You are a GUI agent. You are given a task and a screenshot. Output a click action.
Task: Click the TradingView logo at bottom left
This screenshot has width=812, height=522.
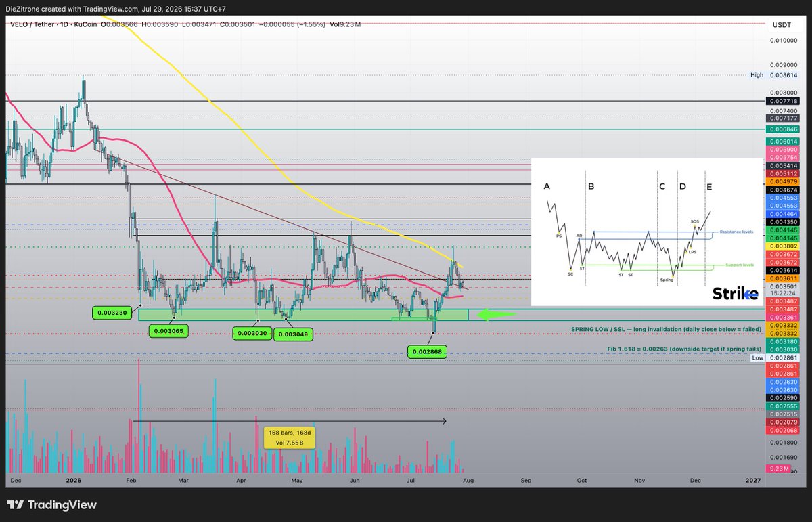[x=51, y=505]
